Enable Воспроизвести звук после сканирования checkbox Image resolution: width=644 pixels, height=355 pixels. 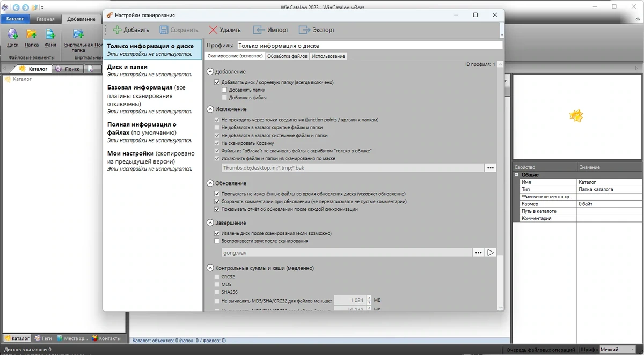[x=217, y=241]
